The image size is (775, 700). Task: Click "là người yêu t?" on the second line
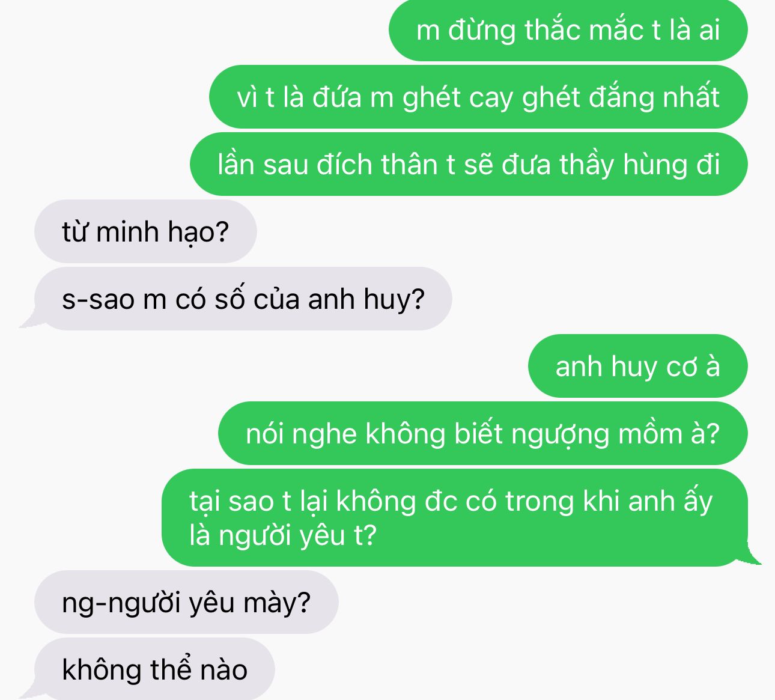[x=282, y=535]
